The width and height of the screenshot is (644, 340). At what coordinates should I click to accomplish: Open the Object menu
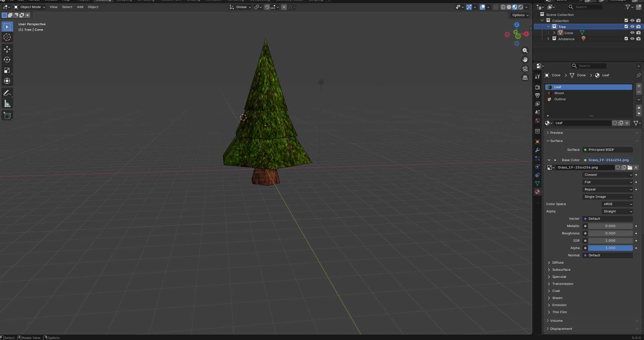(93, 7)
